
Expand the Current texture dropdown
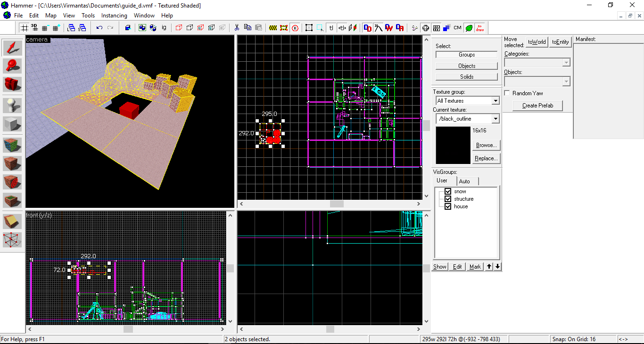point(495,119)
